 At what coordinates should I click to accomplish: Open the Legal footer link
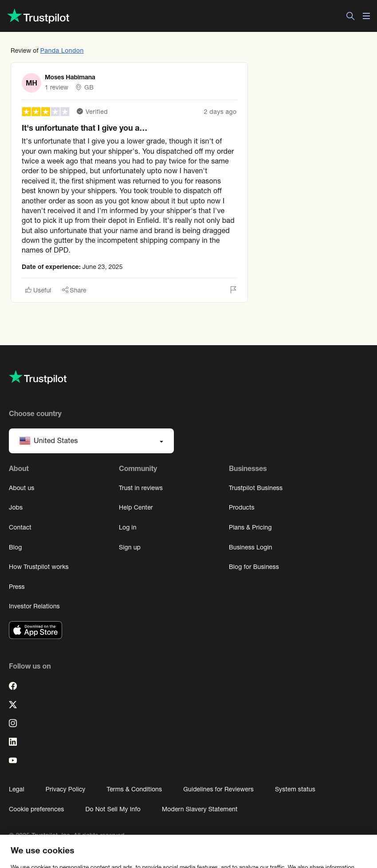tap(16, 789)
